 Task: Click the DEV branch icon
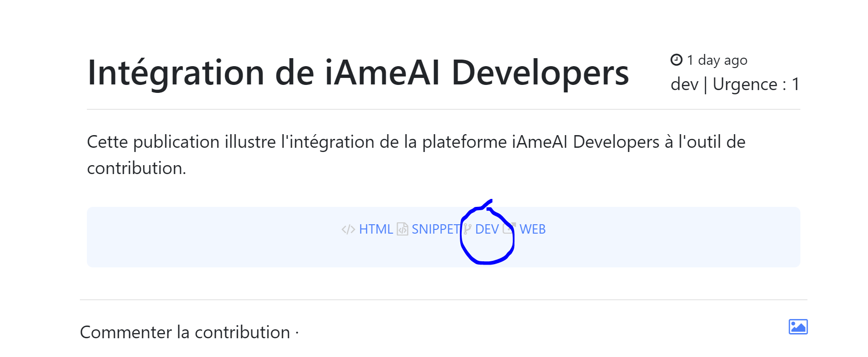(x=467, y=229)
